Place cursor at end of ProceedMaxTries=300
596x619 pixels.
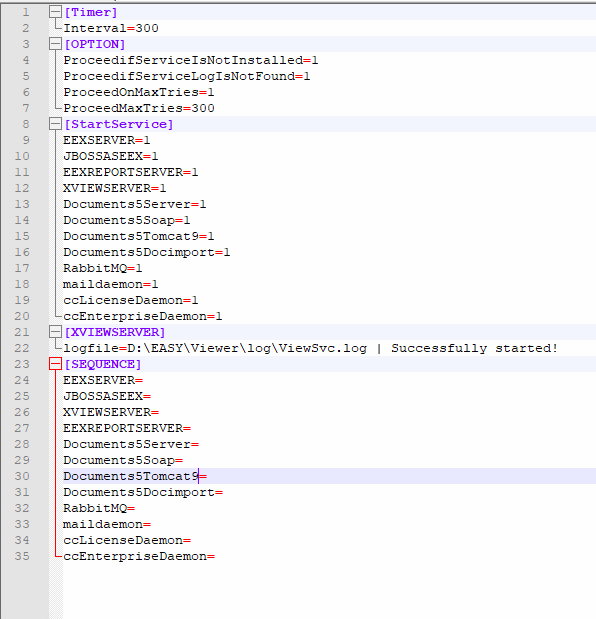point(215,108)
